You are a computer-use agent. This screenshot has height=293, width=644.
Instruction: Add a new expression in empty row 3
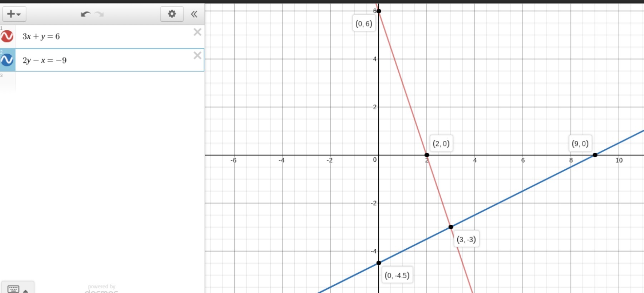(x=109, y=81)
